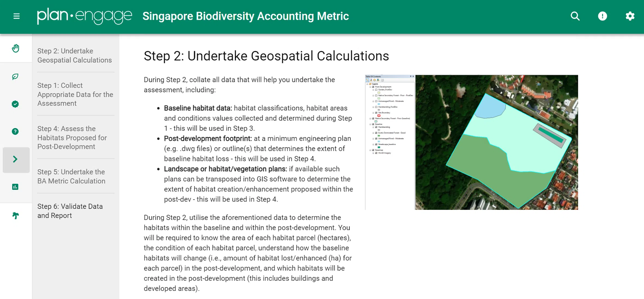Open Step 5: Undertake the BA Metric Calculation
The height and width of the screenshot is (299, 644).
tap(71, 176)
